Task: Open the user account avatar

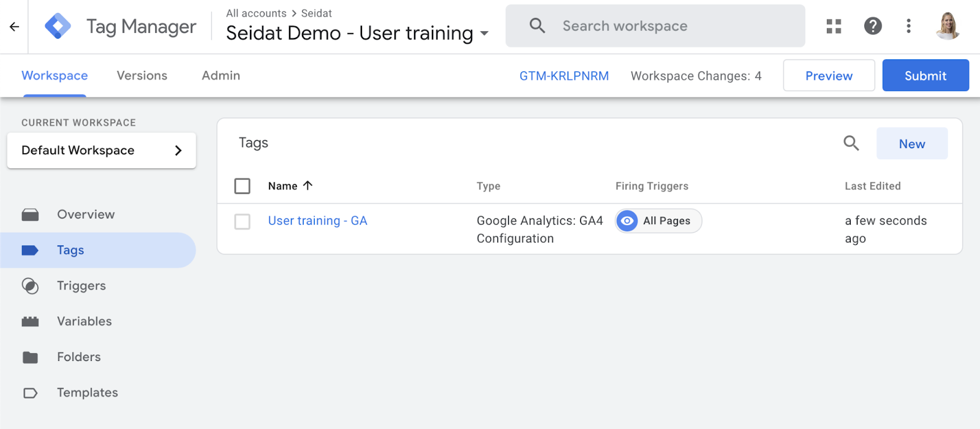Action: click(948, 26)
